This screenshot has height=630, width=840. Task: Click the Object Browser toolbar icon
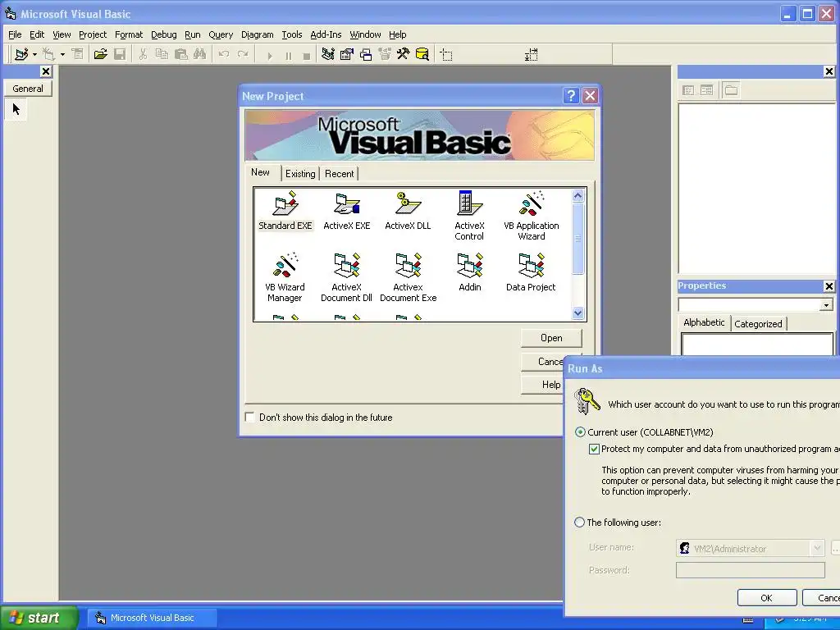(385, 55)
